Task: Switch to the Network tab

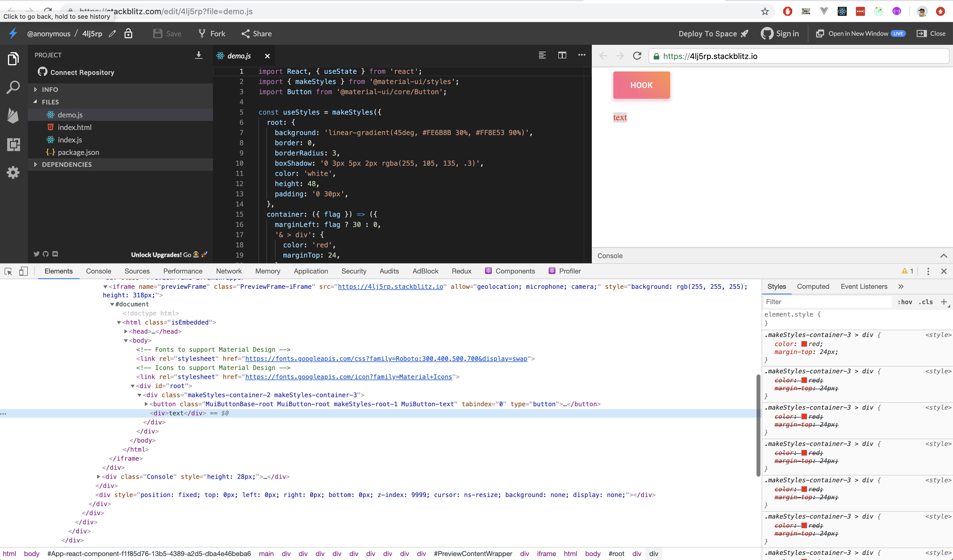Action: coord(228,271)
